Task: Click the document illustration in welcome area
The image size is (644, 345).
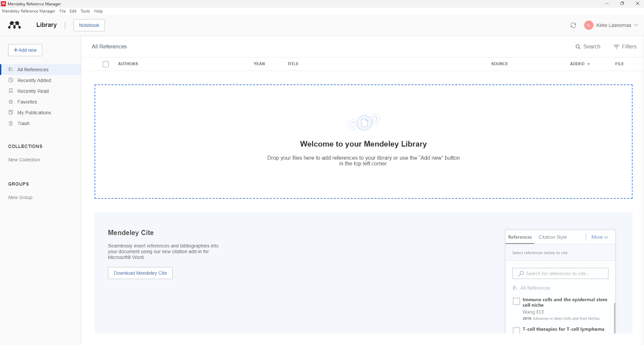Action: 364,122
